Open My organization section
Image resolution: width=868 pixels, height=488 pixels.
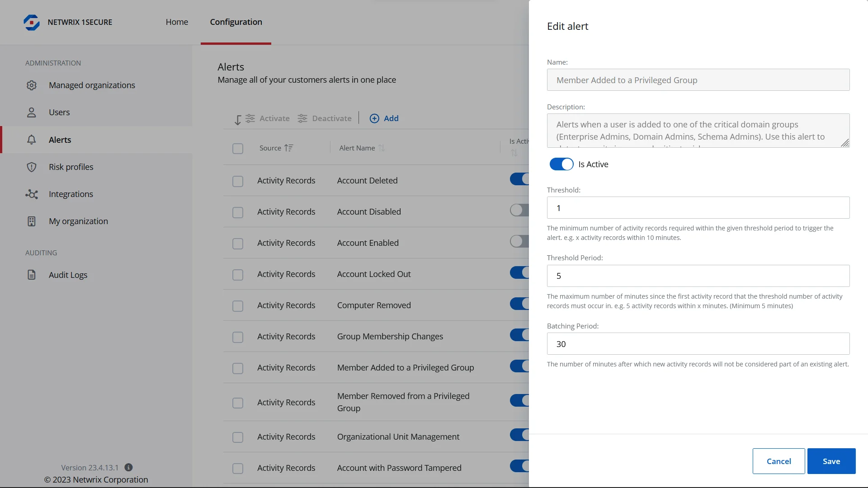tap(78, 221)
